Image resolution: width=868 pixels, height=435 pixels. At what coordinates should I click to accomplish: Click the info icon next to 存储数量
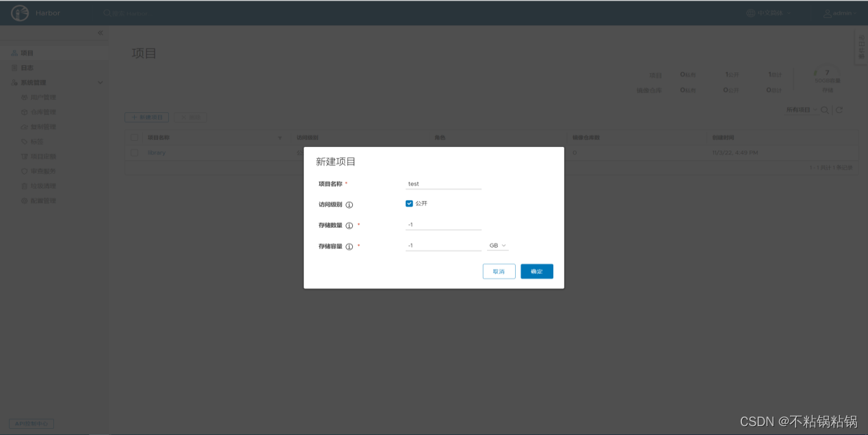pyautogui.click(x=350, y=226)
